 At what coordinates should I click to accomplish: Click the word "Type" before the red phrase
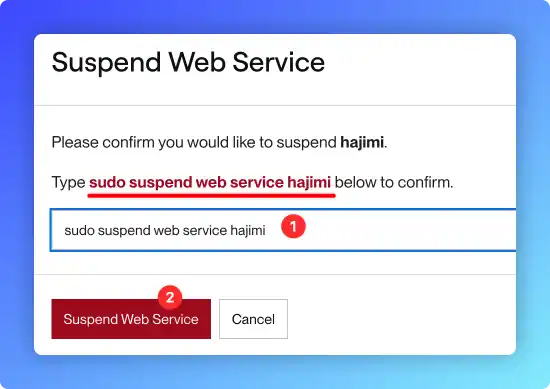68,183
